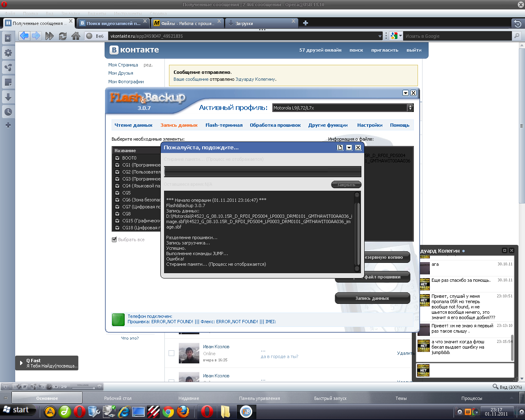Click the fast forward navigation icon
The height and width of the screenshot is (420, 525).
tap(49, 36)
